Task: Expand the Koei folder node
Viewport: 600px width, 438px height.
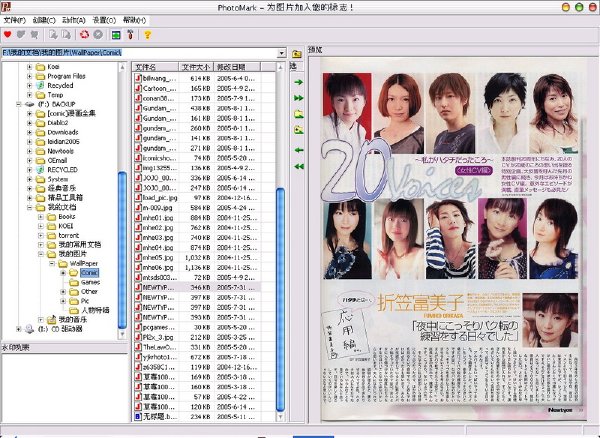Action: 29,67
